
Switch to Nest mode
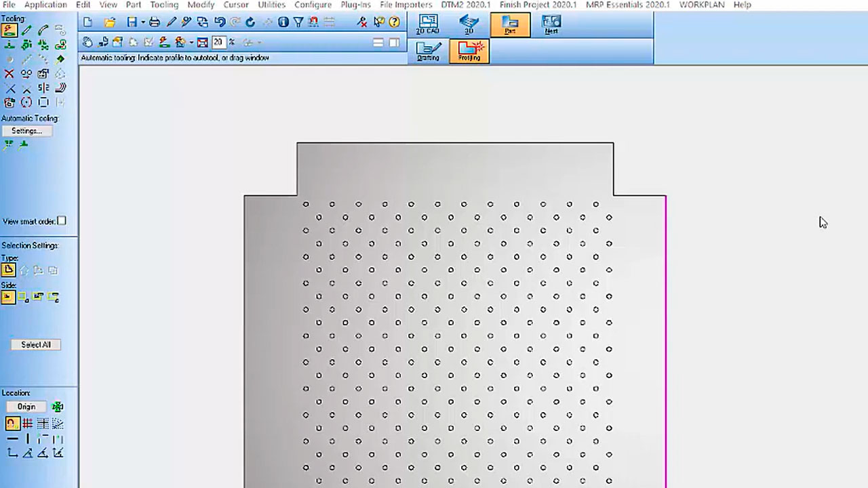551,24
